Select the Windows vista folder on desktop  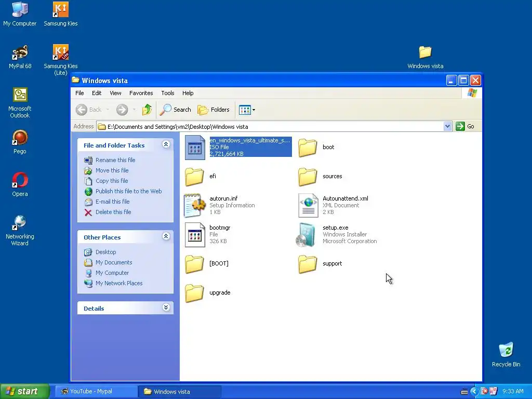(425, 57)
